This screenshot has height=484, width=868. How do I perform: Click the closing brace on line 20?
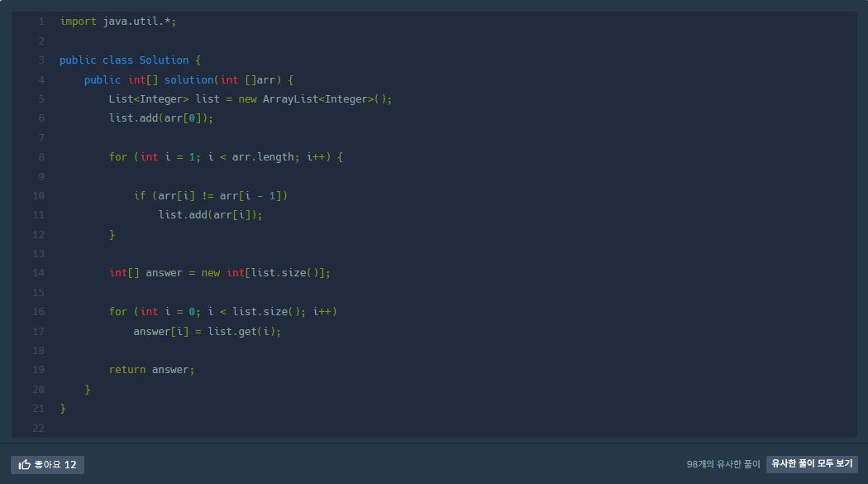point(88,390)
